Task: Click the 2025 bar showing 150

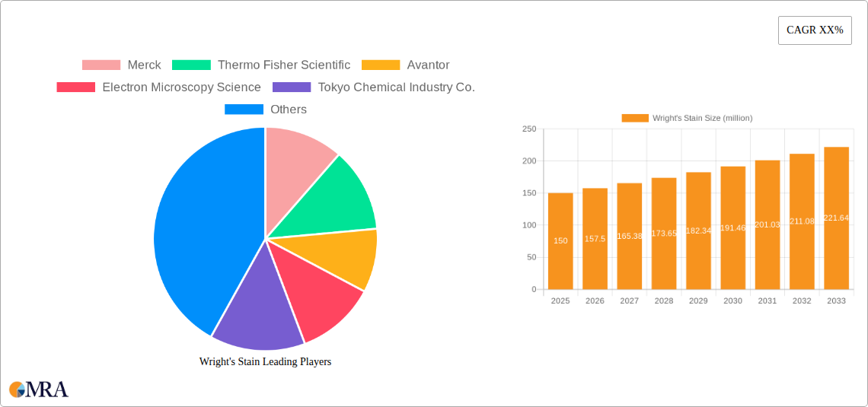Action: pos(560,241)
